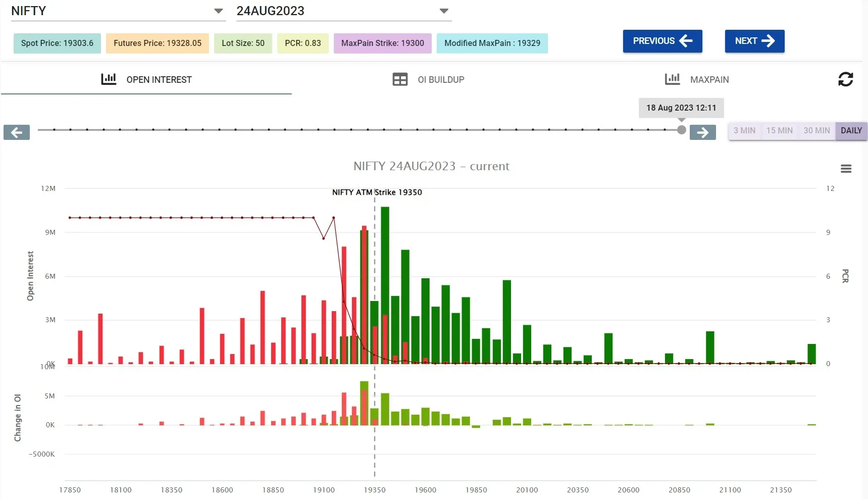This screenshot has height=499, width=868.
Task: Click the 18 Aug 2023 12:11 tooltip
Action: (x=681, y=108)
